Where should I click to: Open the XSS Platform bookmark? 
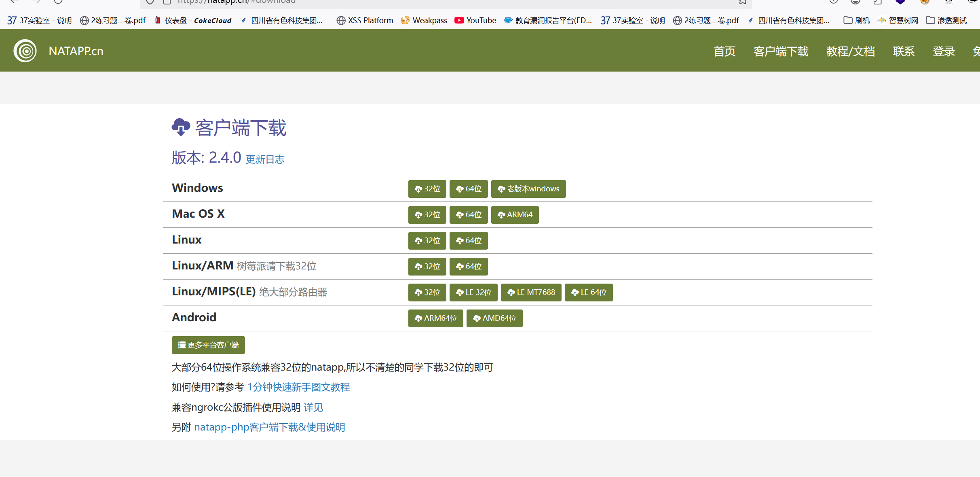coord(365,20)
